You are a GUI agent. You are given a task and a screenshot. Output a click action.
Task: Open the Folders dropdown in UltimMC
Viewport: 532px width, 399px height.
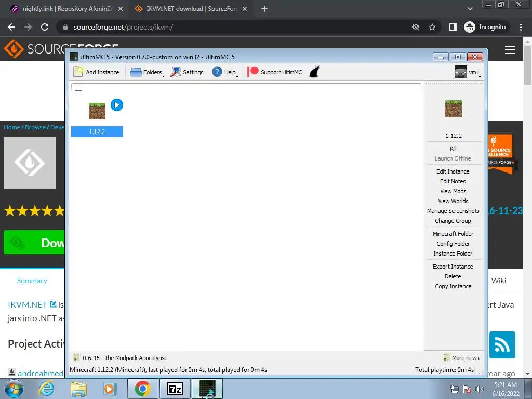click(147, 72)
